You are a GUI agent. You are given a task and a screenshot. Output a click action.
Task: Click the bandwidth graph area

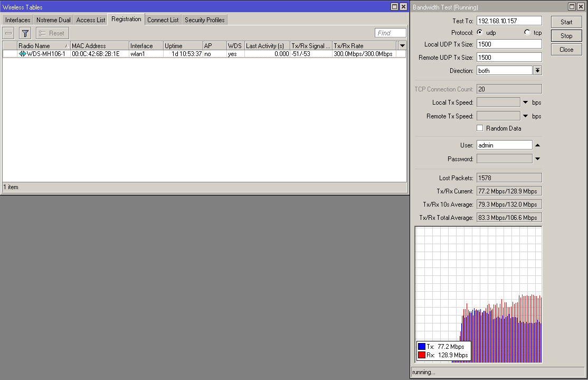click(479, 294)
